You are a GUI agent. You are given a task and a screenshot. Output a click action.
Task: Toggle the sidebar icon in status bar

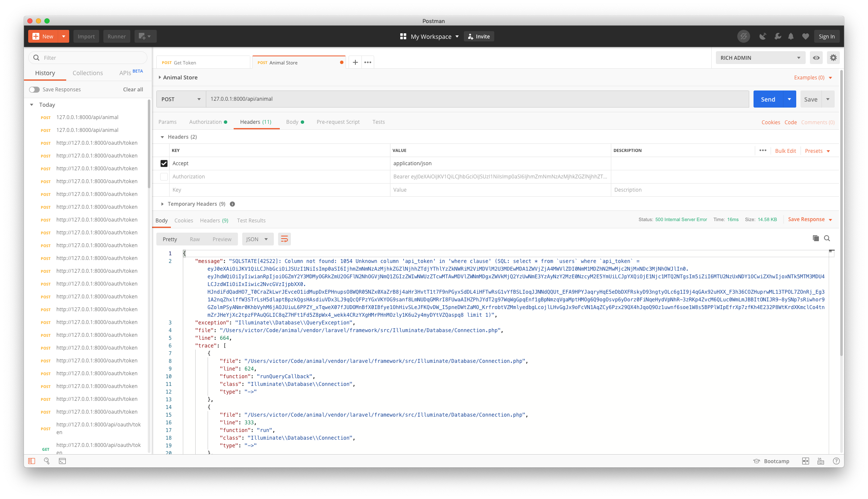(32, 461)
